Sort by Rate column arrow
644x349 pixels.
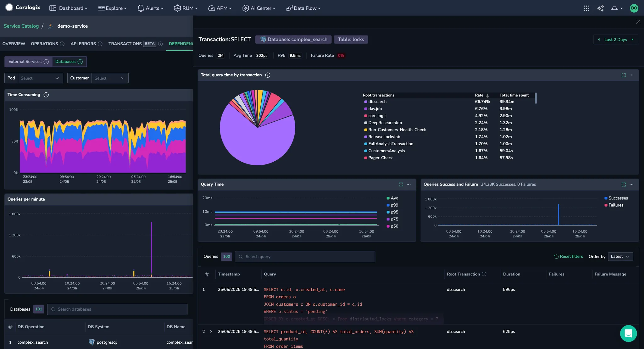(487, 95)
